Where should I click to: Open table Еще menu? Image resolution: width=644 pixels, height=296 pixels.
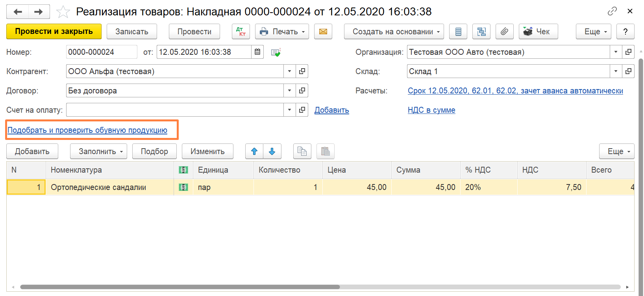[x=617, y=151]
